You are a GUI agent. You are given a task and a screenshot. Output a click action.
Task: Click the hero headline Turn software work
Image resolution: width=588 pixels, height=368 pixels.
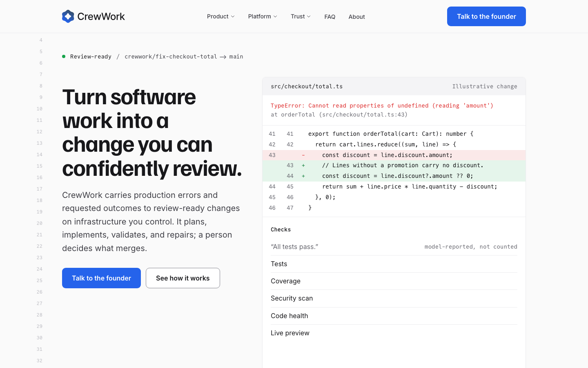coord(152,133)
